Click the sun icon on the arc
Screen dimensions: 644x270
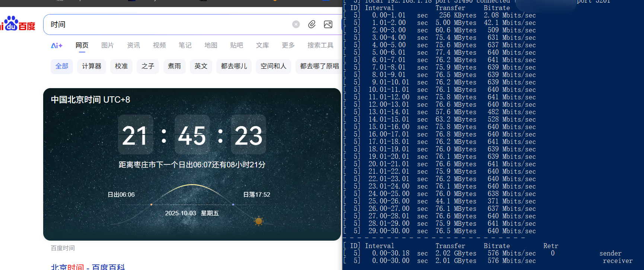tap(258, 221)
